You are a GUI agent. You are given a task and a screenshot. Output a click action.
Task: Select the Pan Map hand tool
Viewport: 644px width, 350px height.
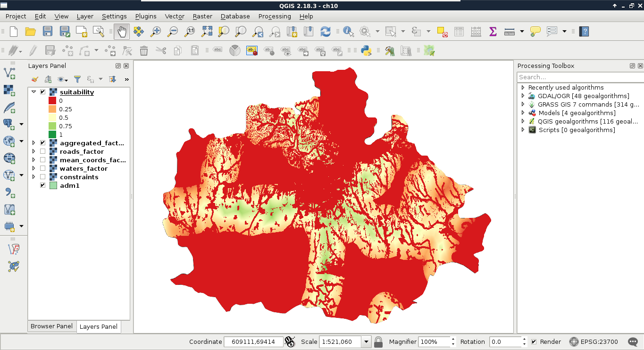[x=122, y=32]
